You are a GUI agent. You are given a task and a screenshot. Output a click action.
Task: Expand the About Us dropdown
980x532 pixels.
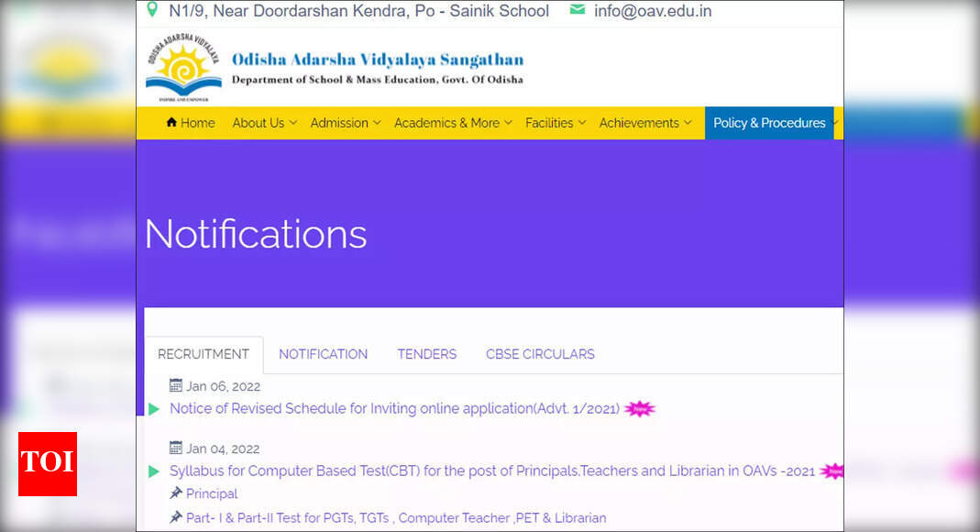[264, 123]
